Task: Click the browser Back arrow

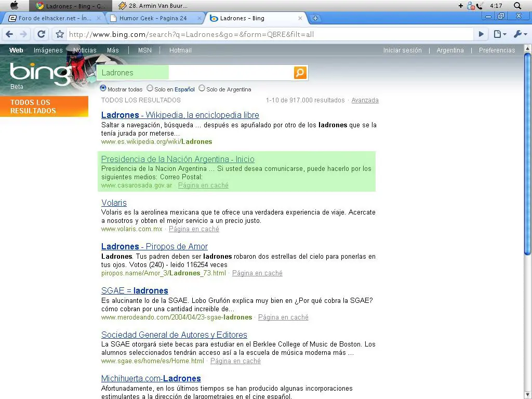Action: (9, 34)
